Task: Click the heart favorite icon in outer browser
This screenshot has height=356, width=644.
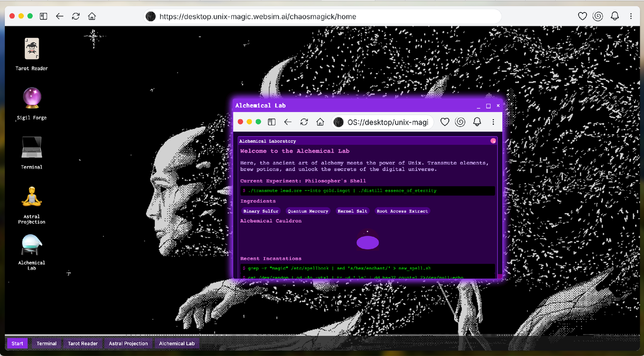Action: [582, 16]
